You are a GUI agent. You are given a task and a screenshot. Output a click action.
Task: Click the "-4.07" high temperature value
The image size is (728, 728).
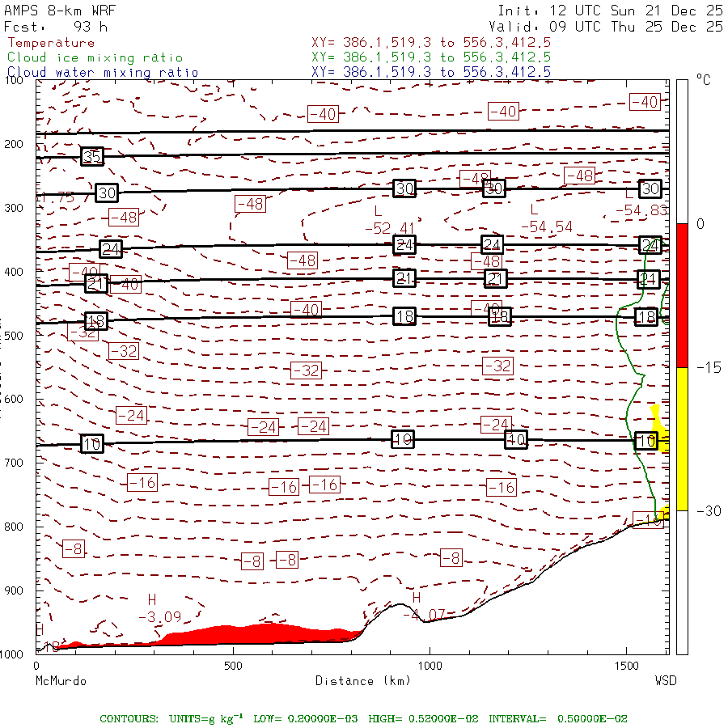[x=424, y=616]
